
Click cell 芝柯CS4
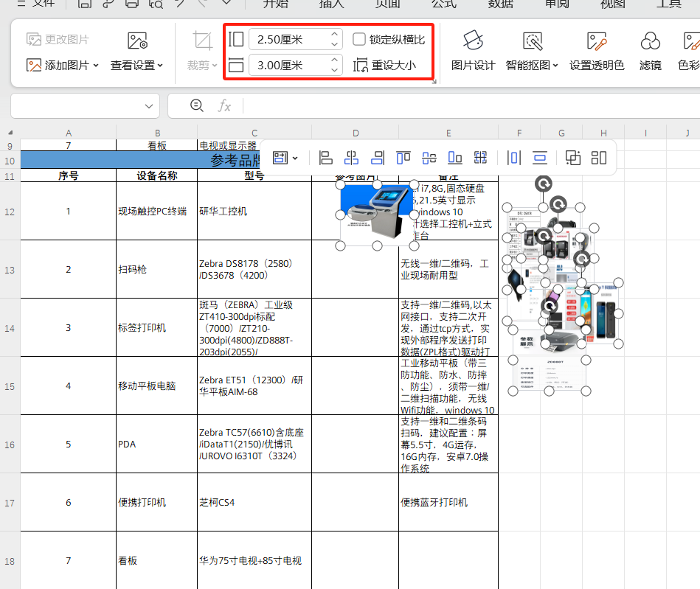tap(254, 503)
